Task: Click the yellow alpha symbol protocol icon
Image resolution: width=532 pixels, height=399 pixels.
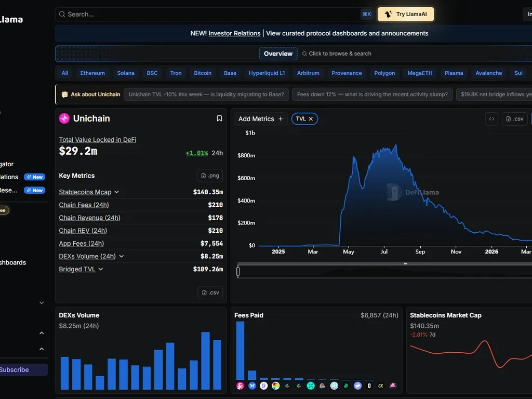Action: [x=381, y=386]
